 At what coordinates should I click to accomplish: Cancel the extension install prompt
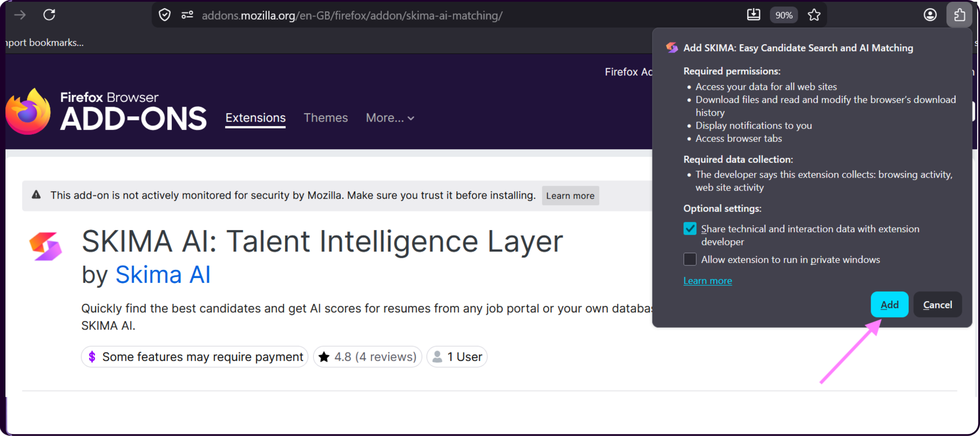click(x=937, y=305)
